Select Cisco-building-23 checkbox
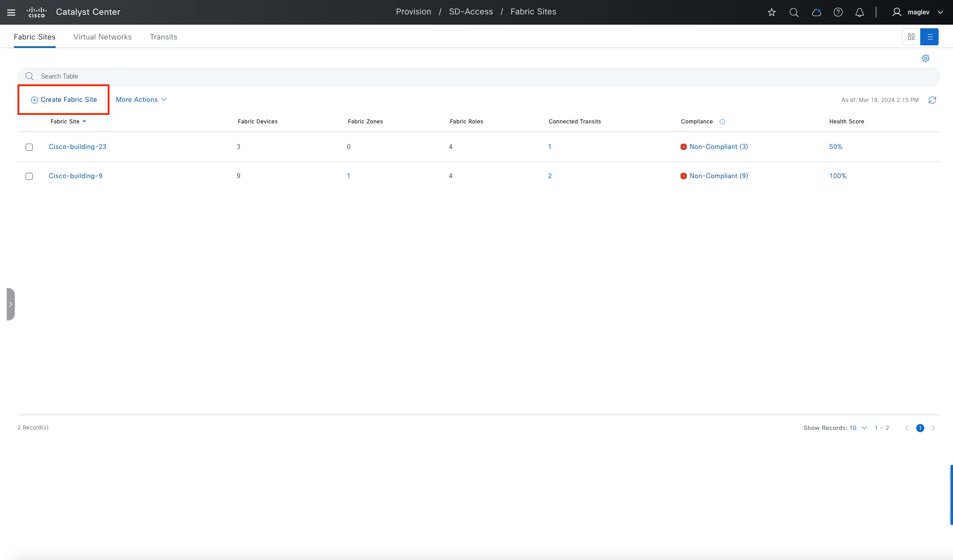Screen dimensions: 953x560 click(29, 147)
